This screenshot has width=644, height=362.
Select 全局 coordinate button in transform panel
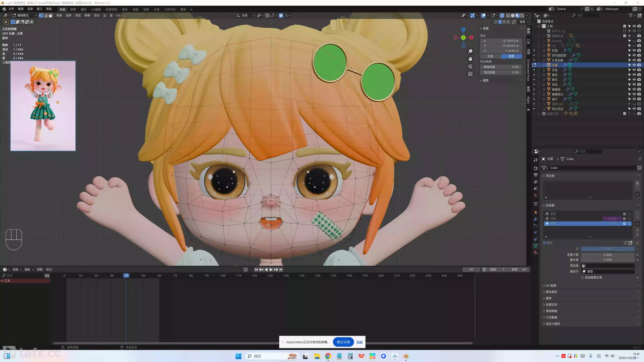pos(490,56)
